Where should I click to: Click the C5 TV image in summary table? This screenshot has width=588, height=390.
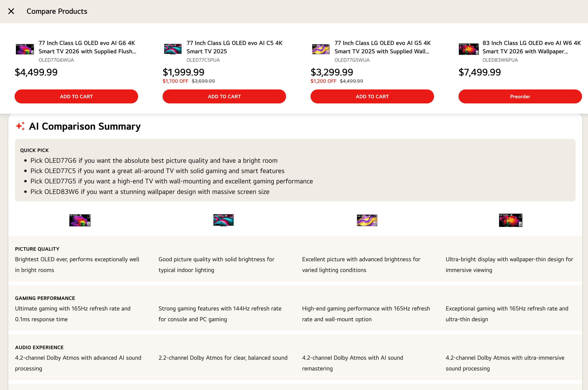pos(223,220)
